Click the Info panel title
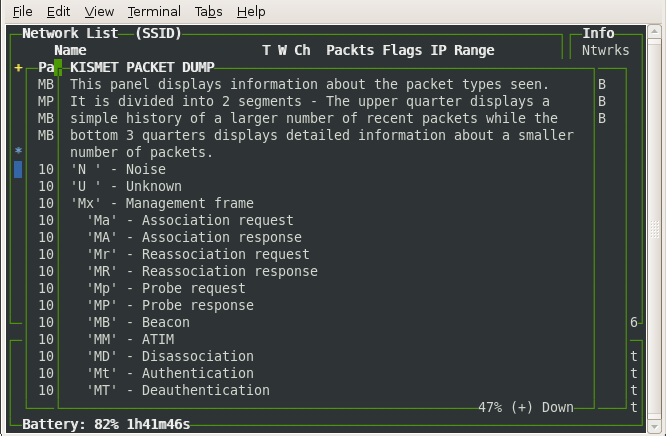 click(598, 33)
